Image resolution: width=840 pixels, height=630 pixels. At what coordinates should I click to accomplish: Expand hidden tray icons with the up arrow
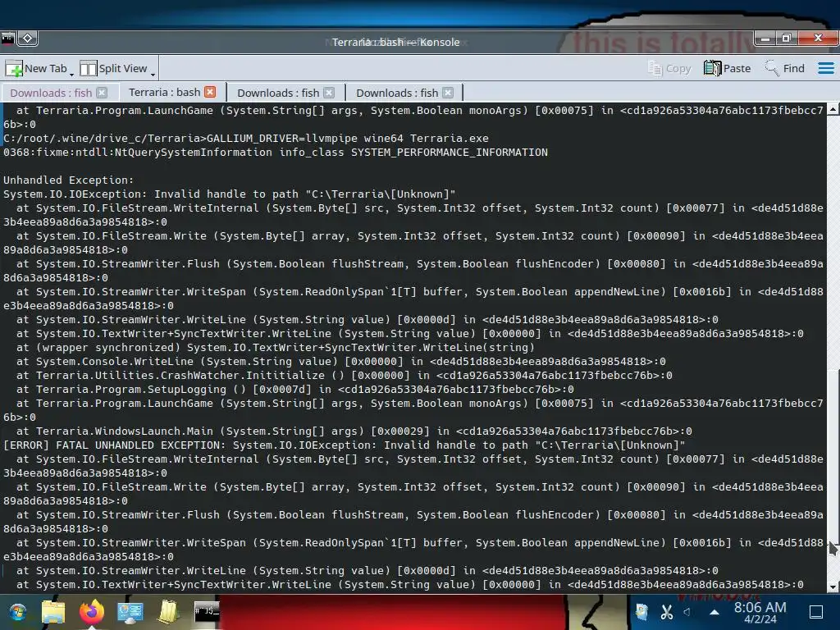coord(714,612)
